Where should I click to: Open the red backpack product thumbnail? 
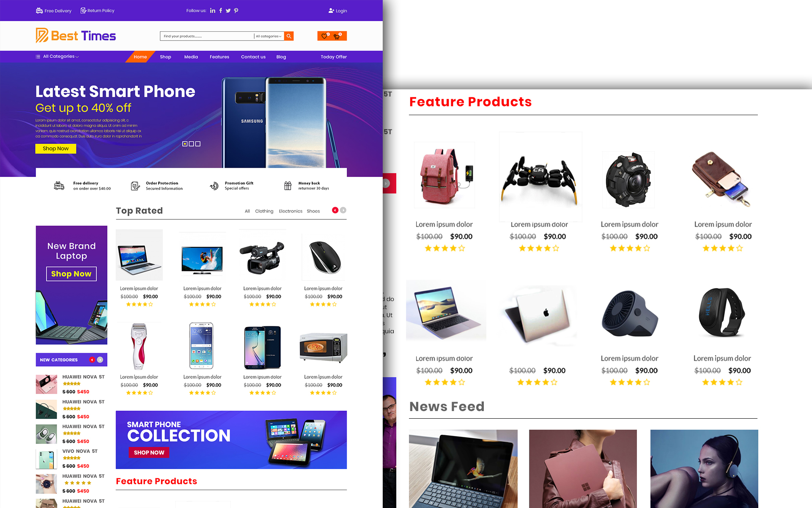click(444, 175)
